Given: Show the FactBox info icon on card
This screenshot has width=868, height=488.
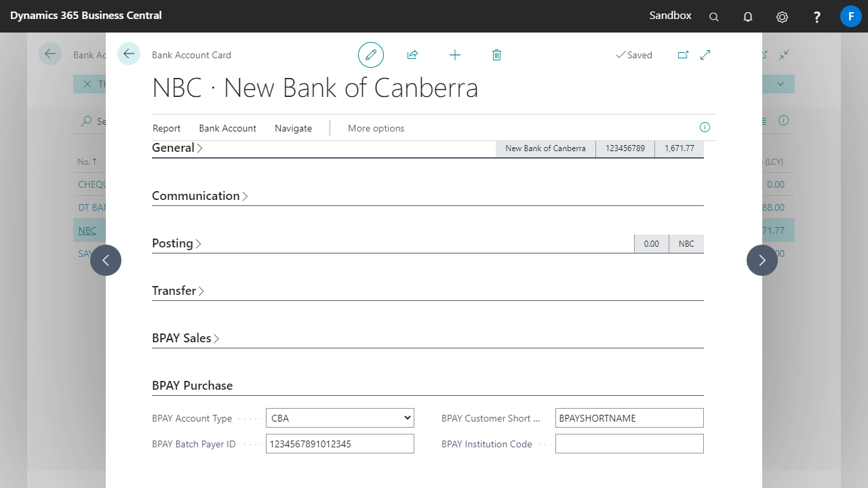Looking at the screenshot, I should pos(705,127).
